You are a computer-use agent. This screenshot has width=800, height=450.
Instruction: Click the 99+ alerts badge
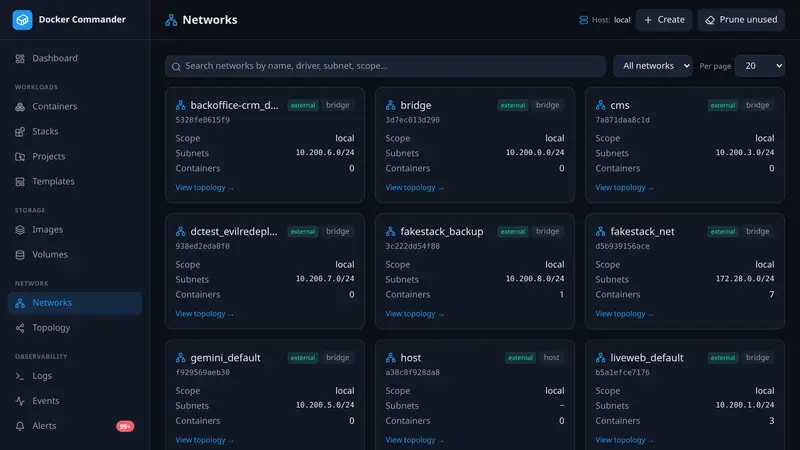pyautogui.click(x=125, y=426)
